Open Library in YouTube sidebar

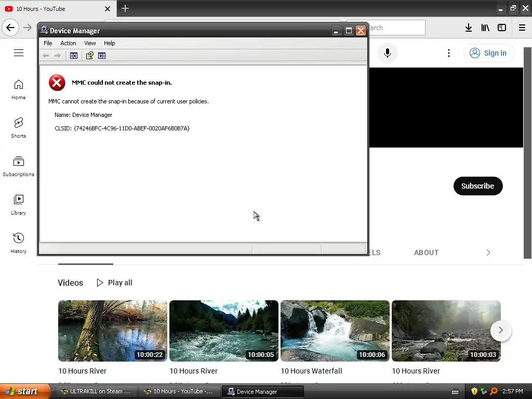18,205
